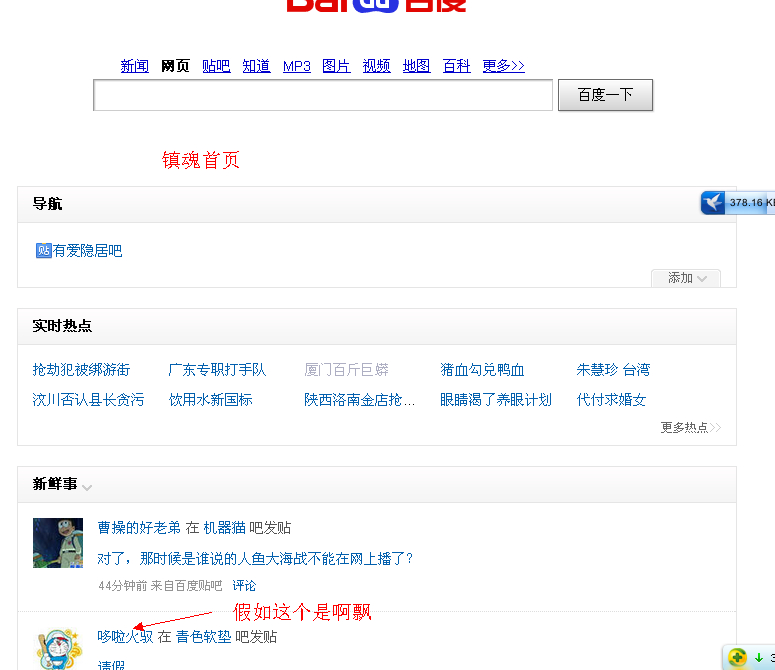Open the 有爱隐居吧 link
The height and width of the screenshot is (670, 775).
coord(87,251)
